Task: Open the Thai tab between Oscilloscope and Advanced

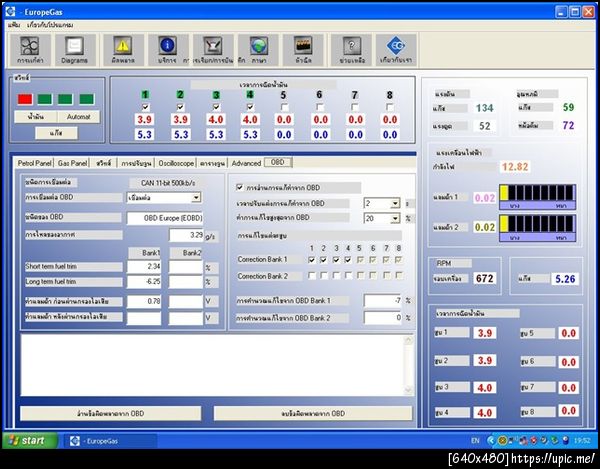Action: click(212, 163)
